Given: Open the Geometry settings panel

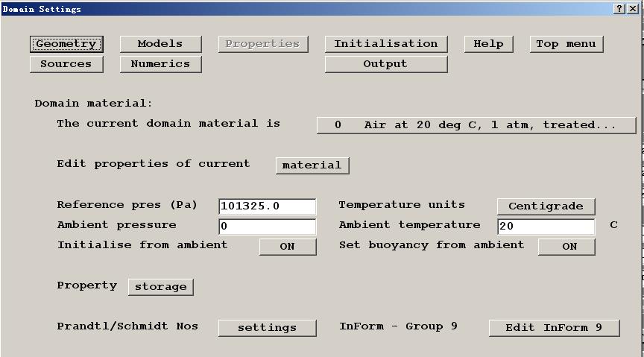Looking at the screenshot, I should click(66, 44).
